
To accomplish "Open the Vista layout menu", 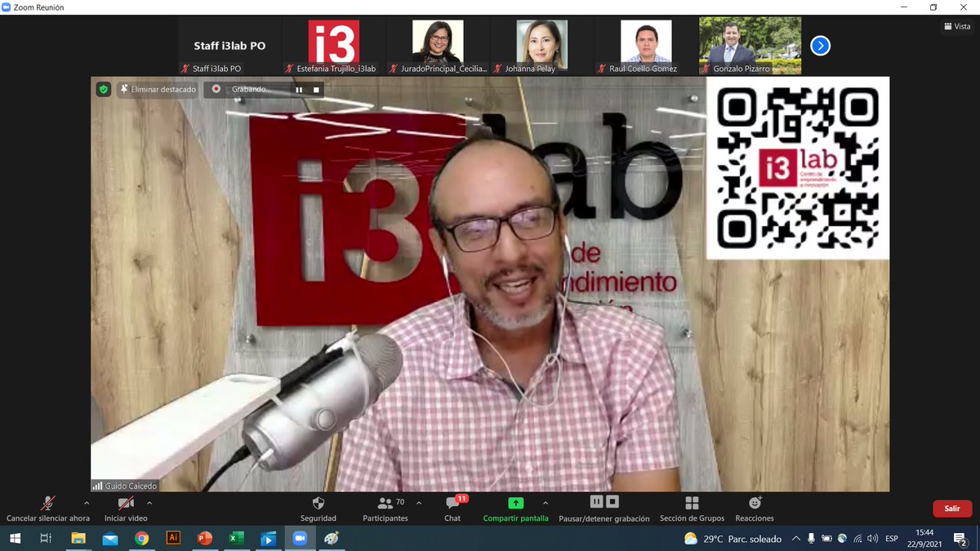I will pyautogui.click(x=956, y=27).
